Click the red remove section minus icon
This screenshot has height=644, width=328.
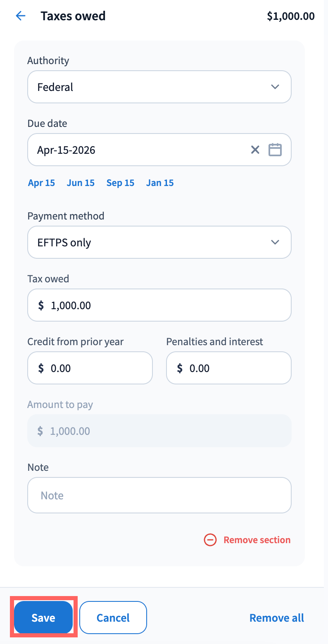(210, 540)
